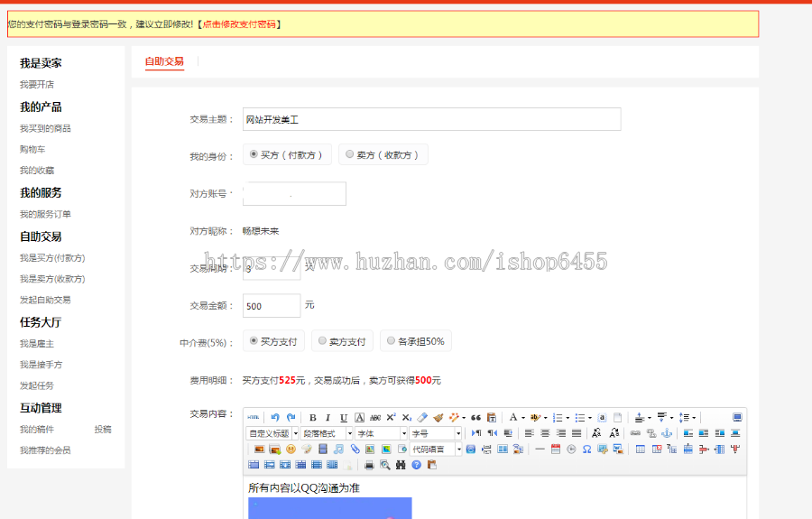The width and height of the screenshot is (812, 519).
Task: Expand ordered list style arrow
Action: click(x=567, y=418)
